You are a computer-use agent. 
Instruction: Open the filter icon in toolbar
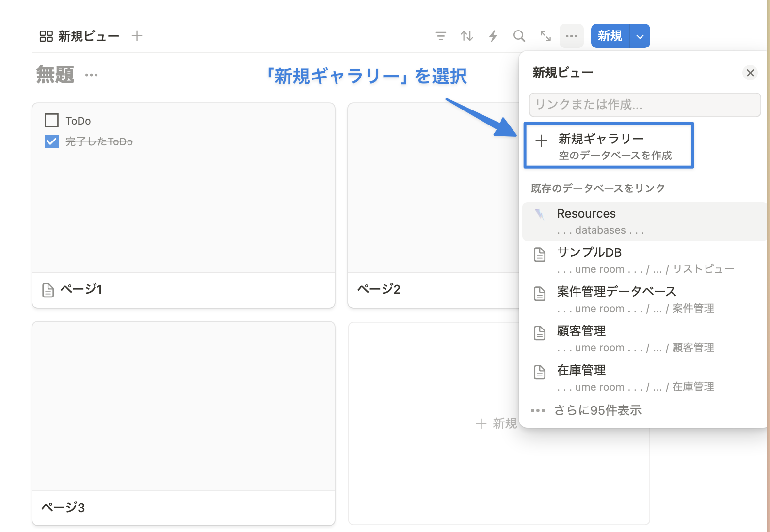tap(441, 36)
